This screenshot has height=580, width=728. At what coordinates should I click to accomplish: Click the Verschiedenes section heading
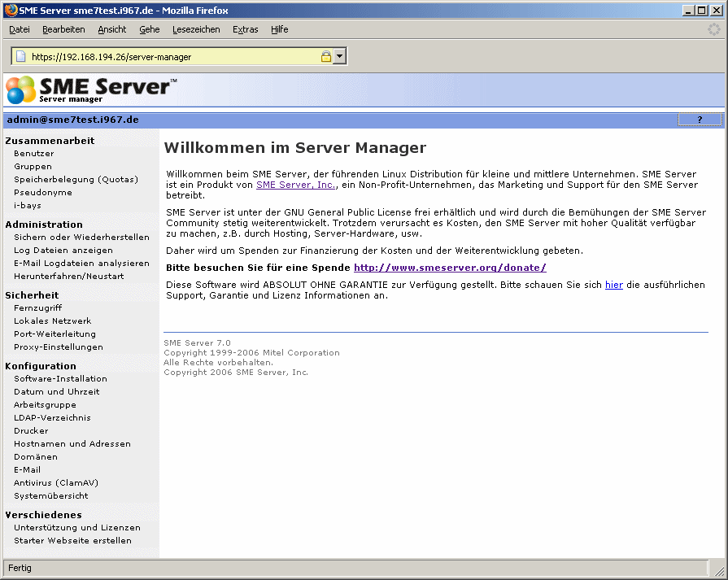[44, 515]
